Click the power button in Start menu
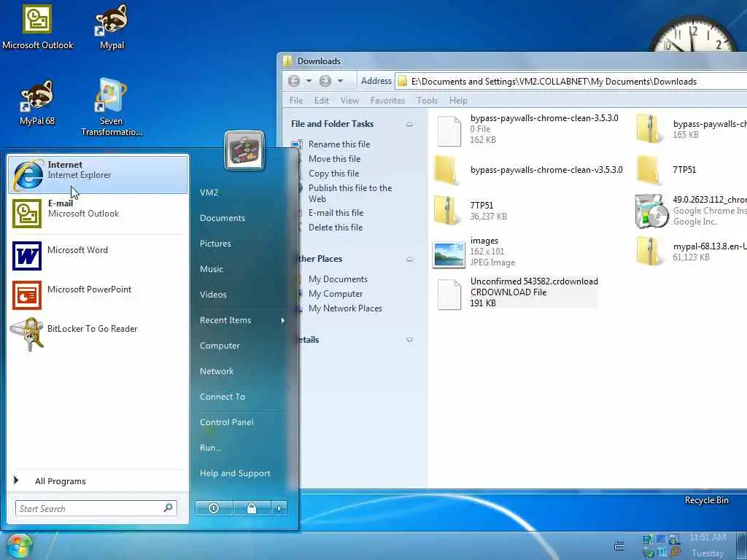 [214, 508]
